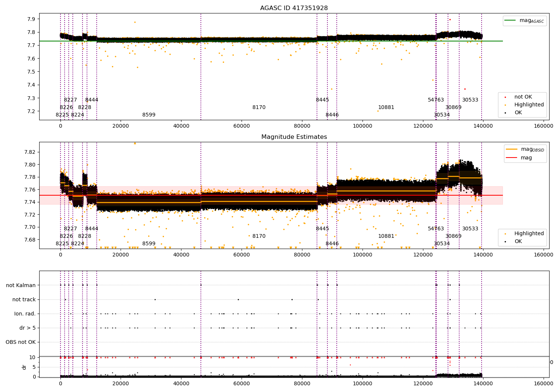The width and height of the screenshot is (560, 392).
Task: Click the Ion. rad. row label
Action: [x=25, y=314]
